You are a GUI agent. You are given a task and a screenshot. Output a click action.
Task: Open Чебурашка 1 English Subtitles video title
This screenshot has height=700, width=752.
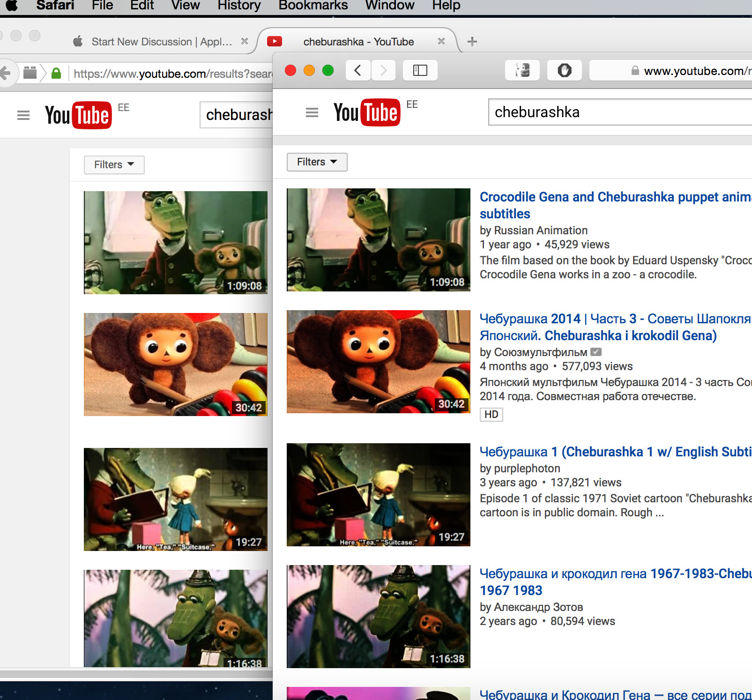(x=616, y=452)
